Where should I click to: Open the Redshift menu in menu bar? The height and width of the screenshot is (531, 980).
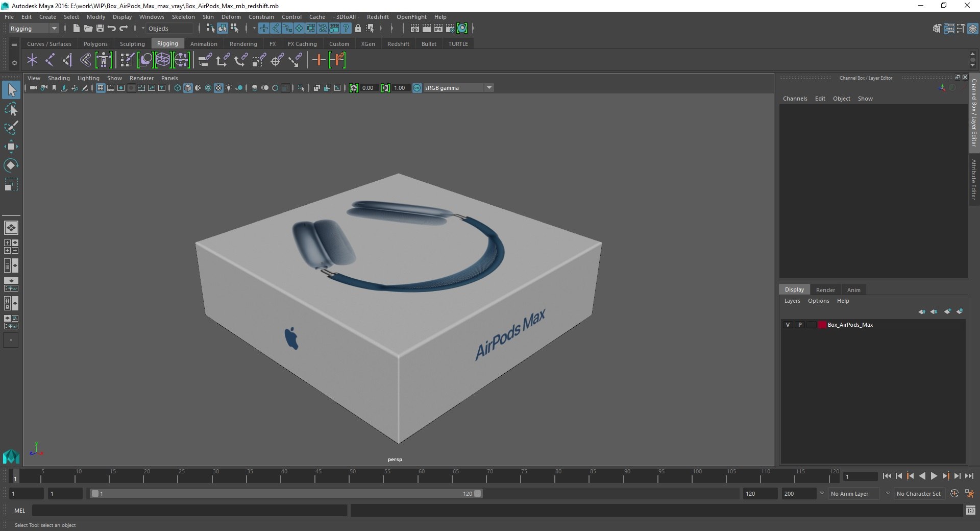coord(378,17)
